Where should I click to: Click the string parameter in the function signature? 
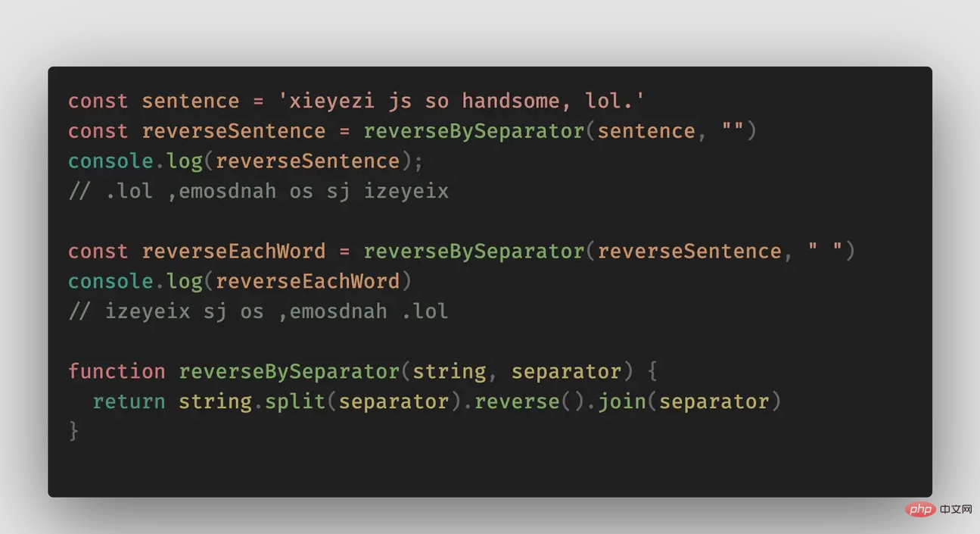(x=449, y=371)
